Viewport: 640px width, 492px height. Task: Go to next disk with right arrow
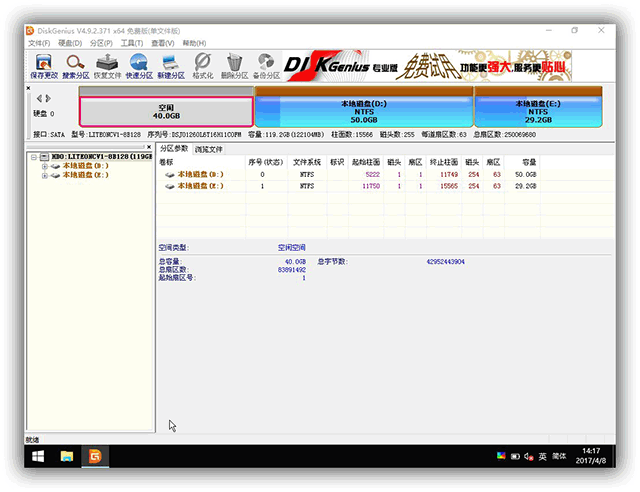[x=48, y=98]
